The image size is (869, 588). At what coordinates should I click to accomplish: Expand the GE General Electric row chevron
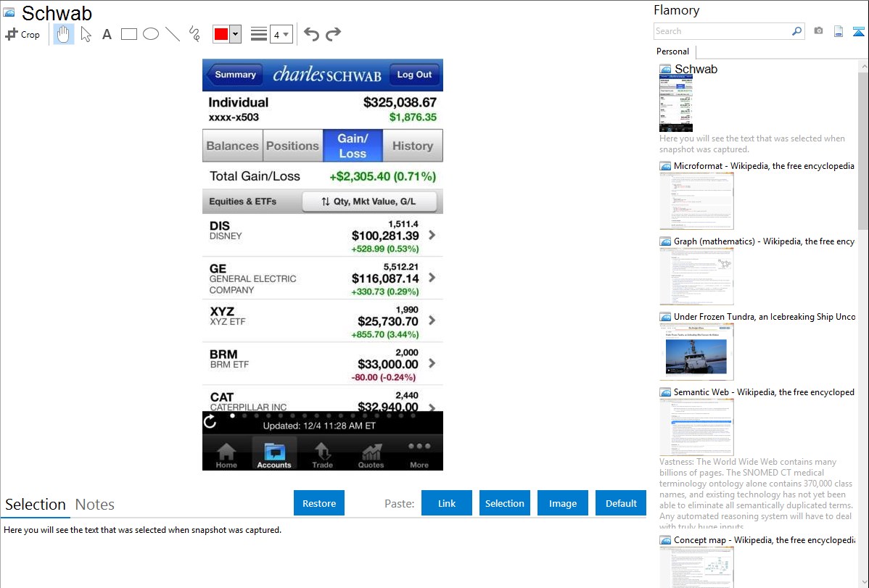click(x=432, y=278)
